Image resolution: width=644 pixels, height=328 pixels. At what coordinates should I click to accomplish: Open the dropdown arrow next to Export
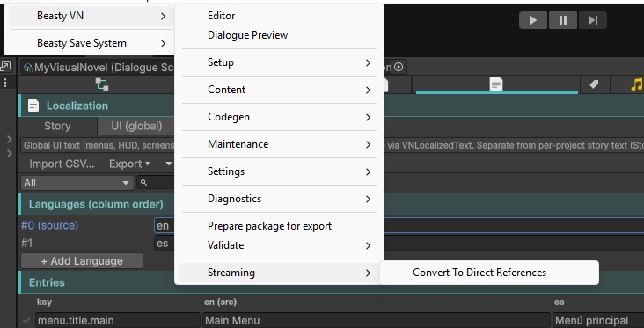(168, 164)
